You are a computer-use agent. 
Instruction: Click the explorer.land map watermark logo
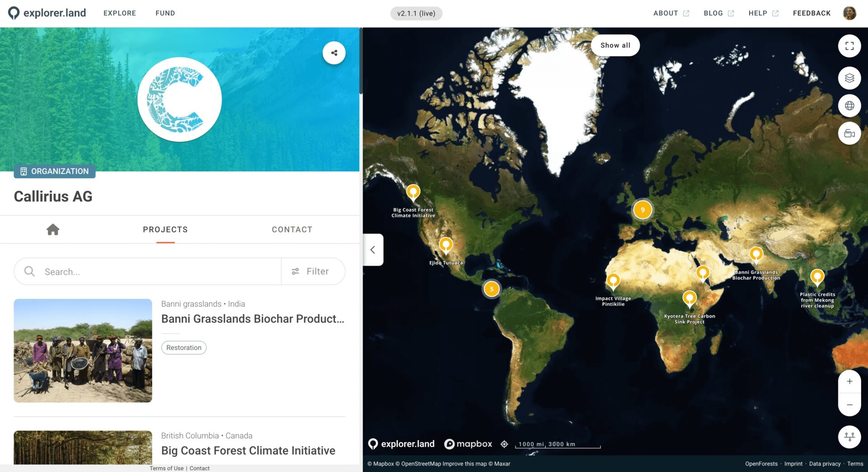(x=401, y=444)
